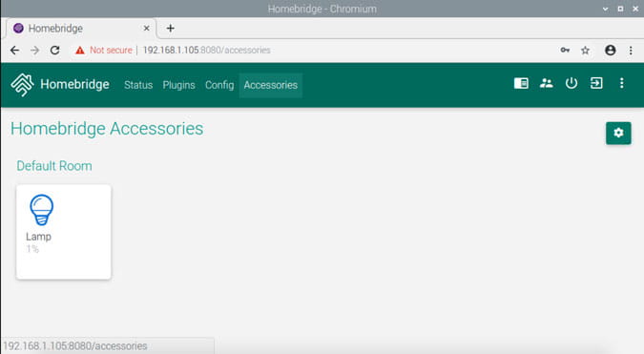This screenshot has width=644, height=354.
Task: Open accessories settings gear button
Action: [618, 133]
